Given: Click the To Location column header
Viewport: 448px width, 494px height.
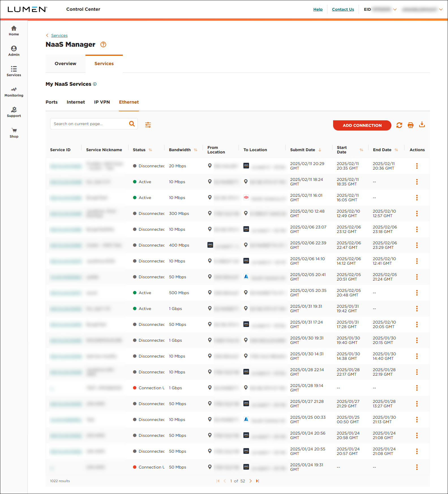Looking at the screenshot, I should [255, 150].
